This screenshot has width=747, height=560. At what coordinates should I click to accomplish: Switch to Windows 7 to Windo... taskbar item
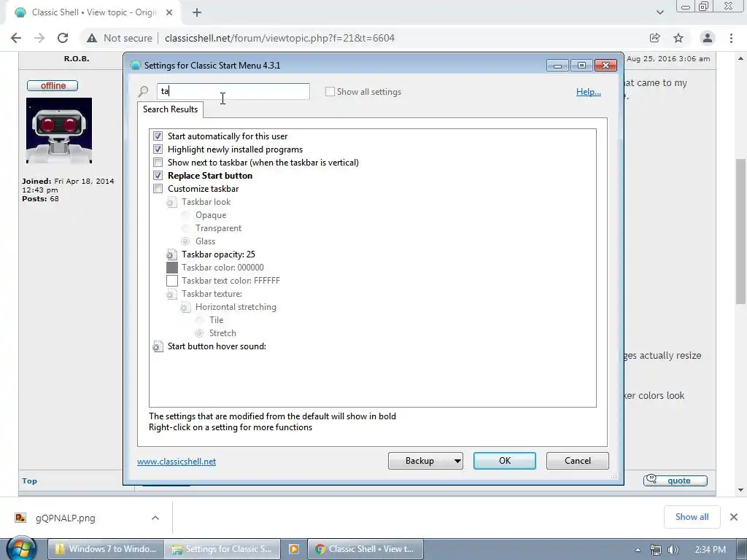pos(106,549)
